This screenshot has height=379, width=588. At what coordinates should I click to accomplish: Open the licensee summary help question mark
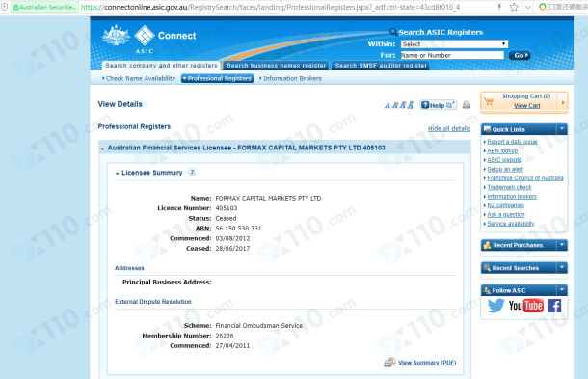(x=192, y=173)
